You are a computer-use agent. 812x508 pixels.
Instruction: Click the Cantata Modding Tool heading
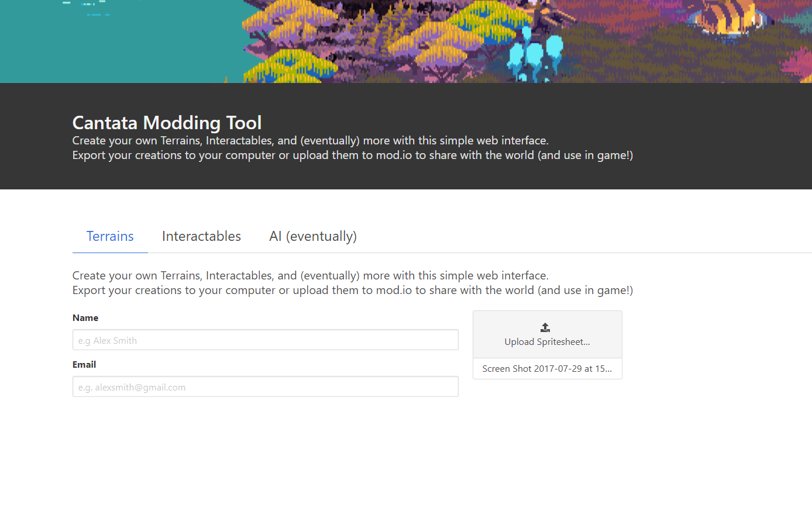pyautogui.click(x=167, y=123)
